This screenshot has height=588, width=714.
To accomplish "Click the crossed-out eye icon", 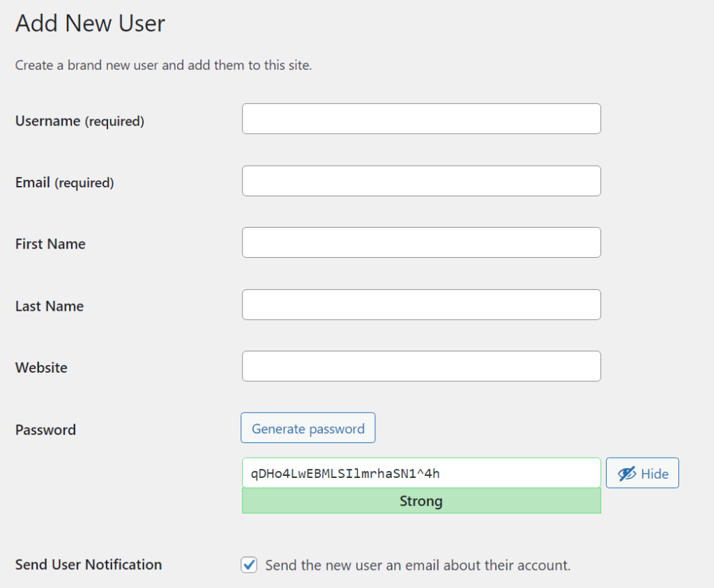I will coord(627,474).
